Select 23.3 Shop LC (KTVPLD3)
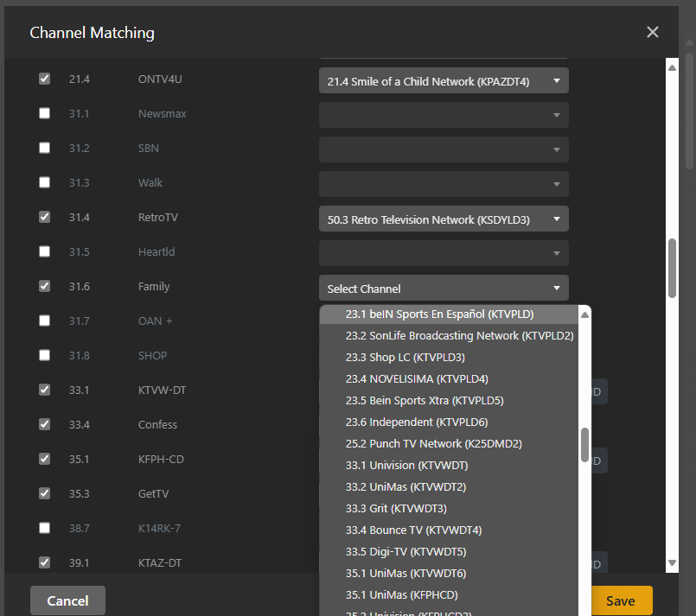The height and width of the screenshot is (616, 696). 449,358
